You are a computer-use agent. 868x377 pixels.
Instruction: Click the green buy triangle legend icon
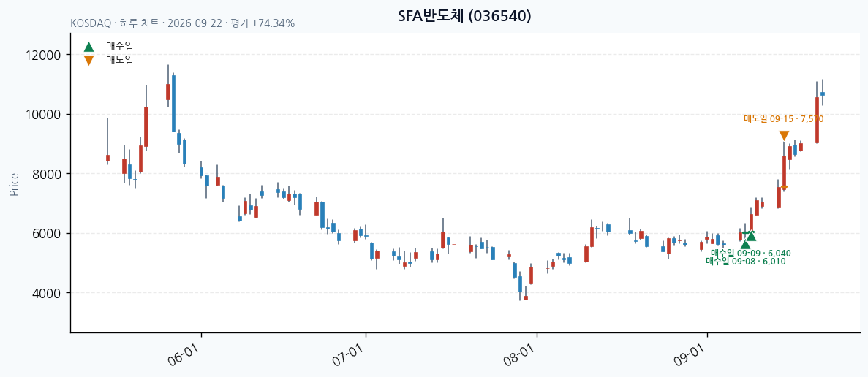click(88, 47)
